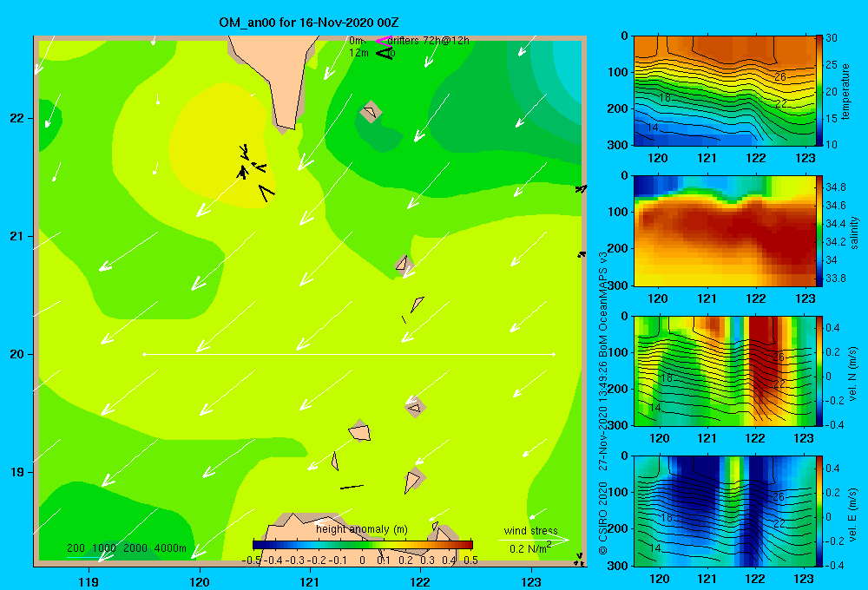Click the salinity color scale bar
The width and height of the screenshot is (868, 590).
coord(819,231)
